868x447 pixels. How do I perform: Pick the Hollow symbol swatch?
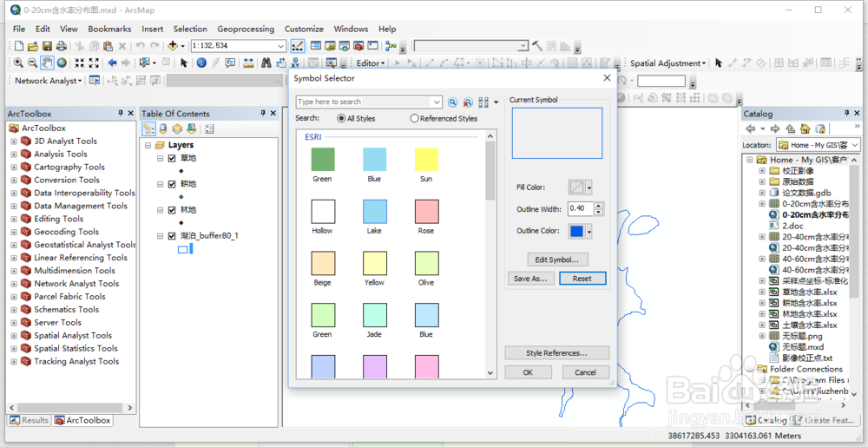coord(322,212)
